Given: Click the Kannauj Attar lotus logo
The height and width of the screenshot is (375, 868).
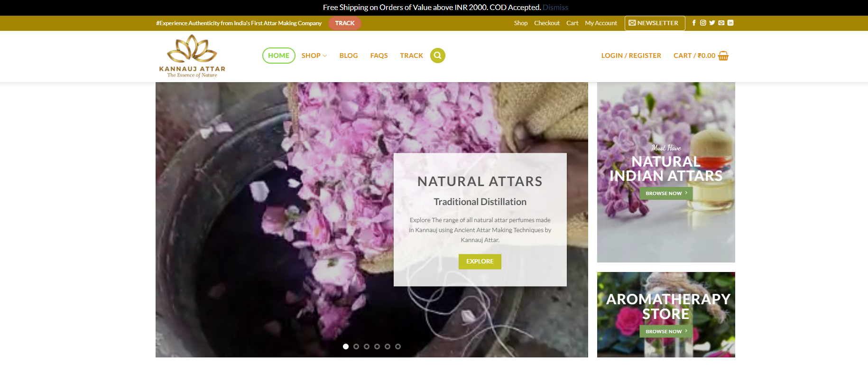Looking at the screenshot, I should 192,56.
